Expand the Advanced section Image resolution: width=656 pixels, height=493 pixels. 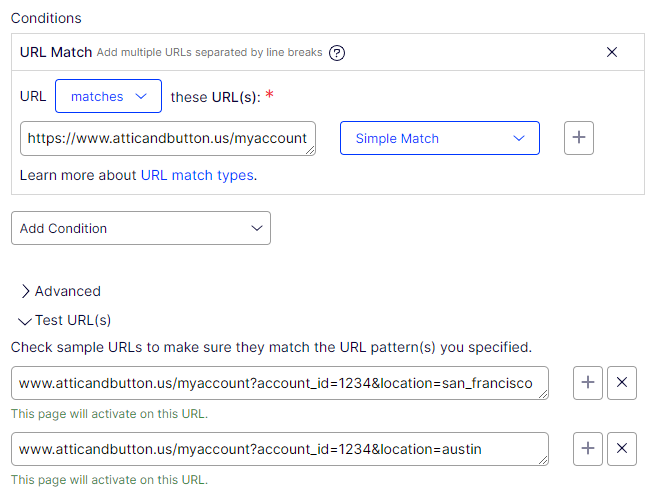click(61, 291)
